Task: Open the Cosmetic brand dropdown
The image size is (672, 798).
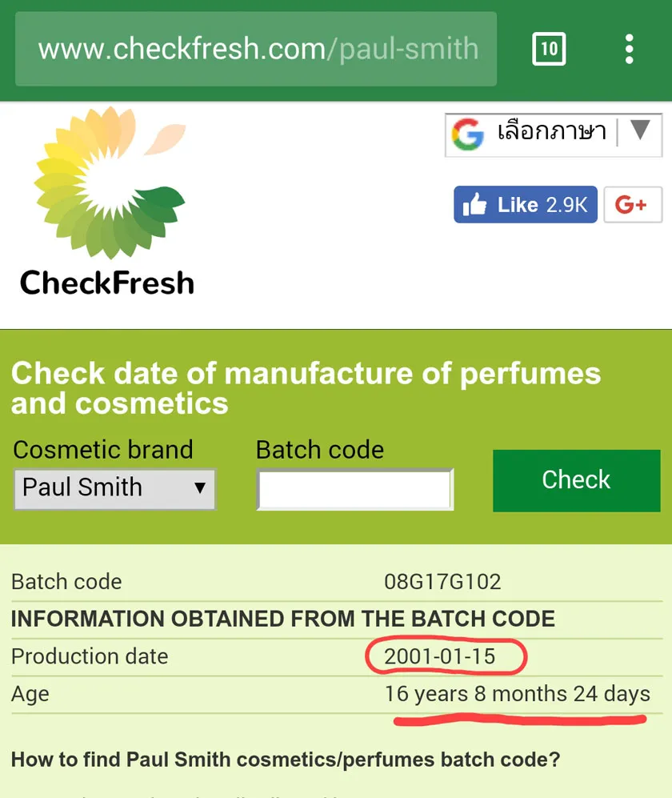Action: pyautogui.click(x=114, y=487)
